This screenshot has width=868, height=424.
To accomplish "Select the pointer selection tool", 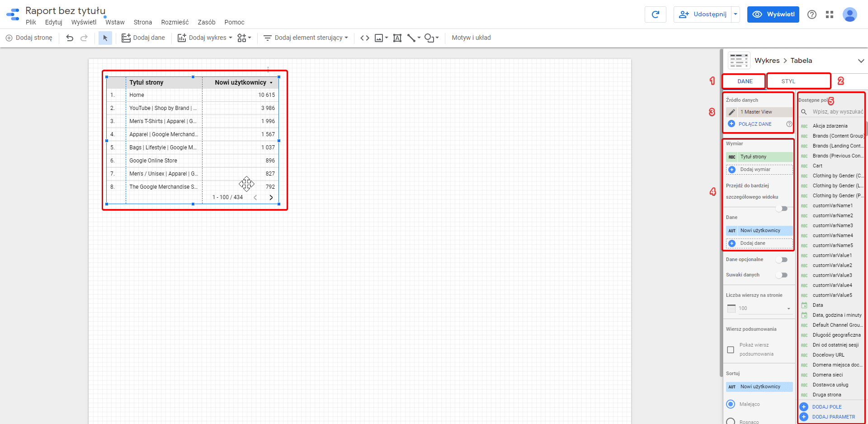I will coord(105,38).
